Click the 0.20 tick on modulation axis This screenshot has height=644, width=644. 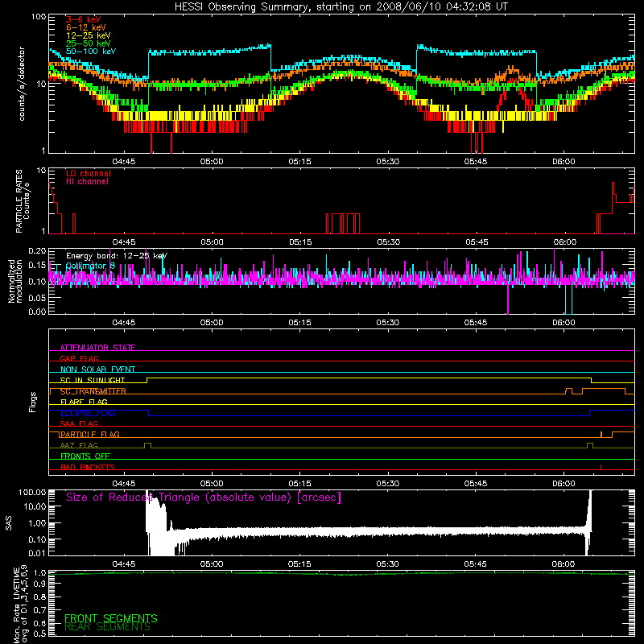pyautogui.click(x=36, y=250)
